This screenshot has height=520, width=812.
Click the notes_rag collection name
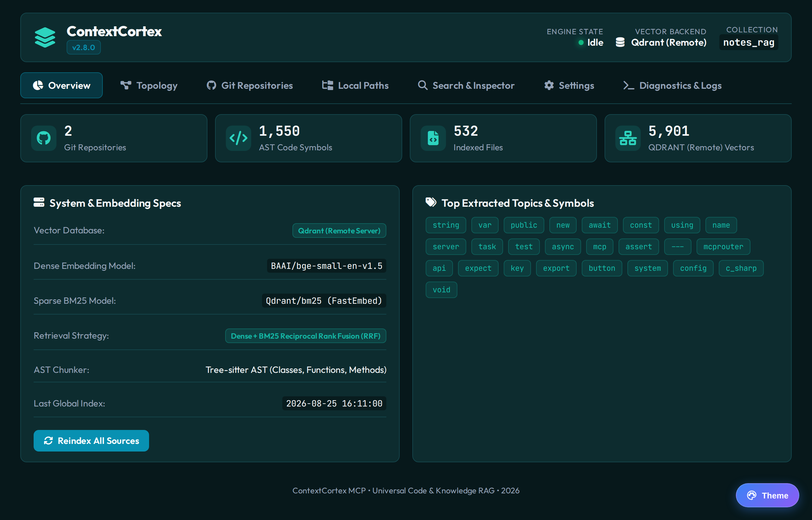749,42
